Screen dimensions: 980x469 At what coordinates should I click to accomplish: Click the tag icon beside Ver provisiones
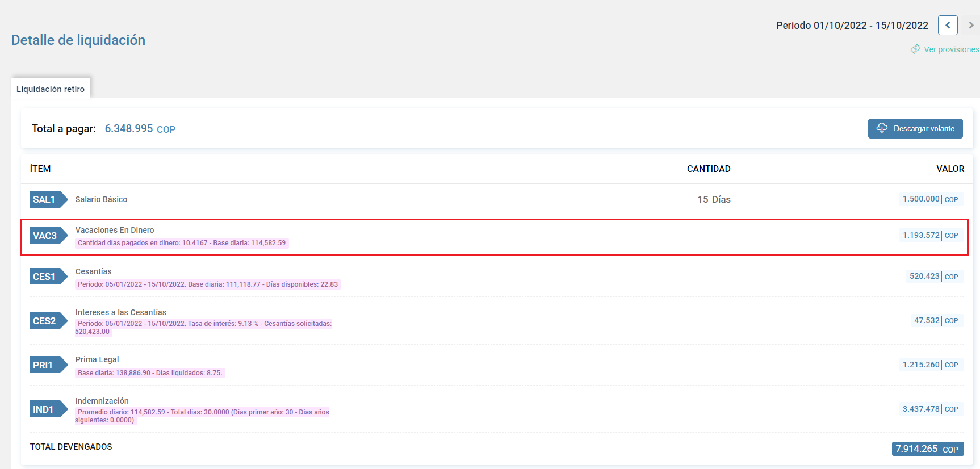click(x=915, y=49)
